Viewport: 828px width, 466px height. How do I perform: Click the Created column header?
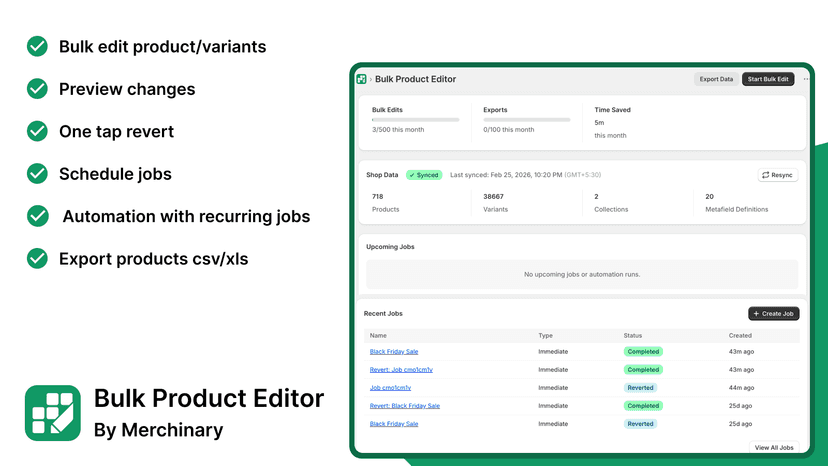pyautogui.click(x=740, y=335)
